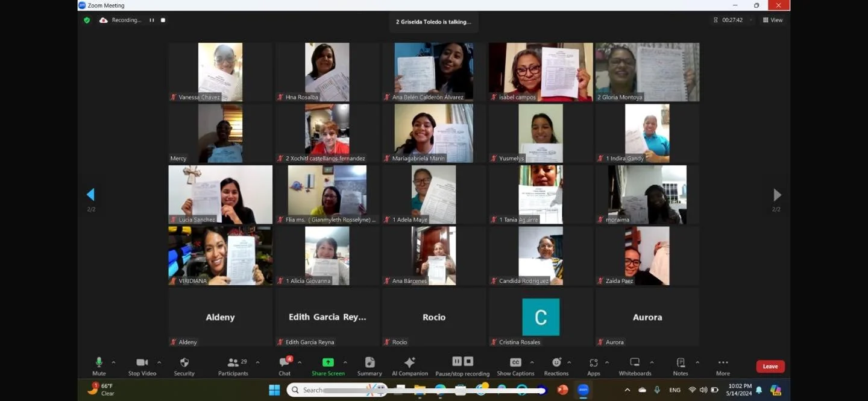Open Copilot icon in taskbar
Screen dimensions: 868x401
click(776, 390)
